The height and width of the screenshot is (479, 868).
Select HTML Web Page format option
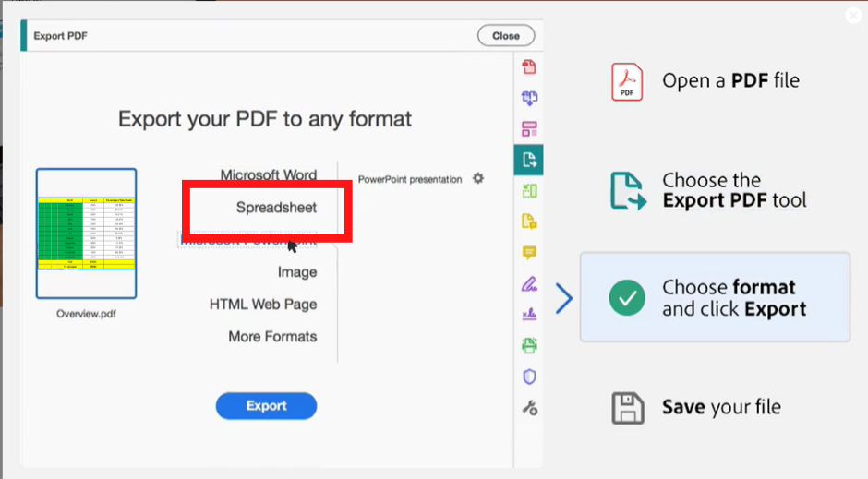point(262,305)
